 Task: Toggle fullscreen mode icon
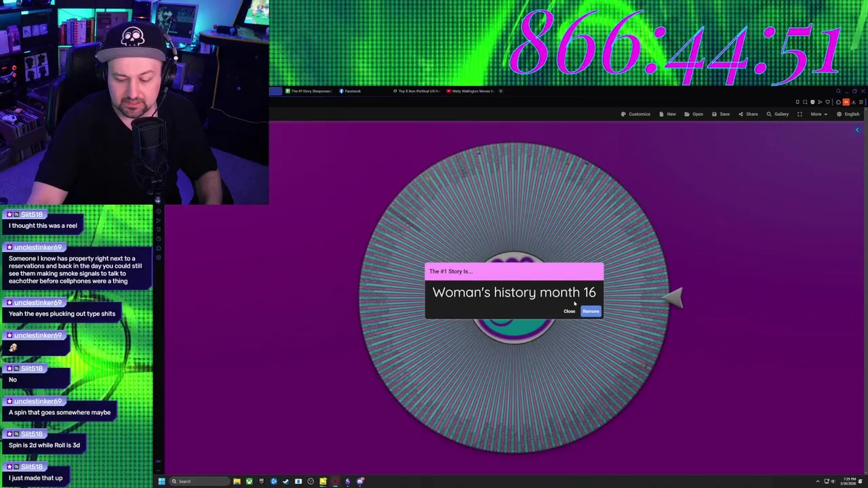coord(800,114)
